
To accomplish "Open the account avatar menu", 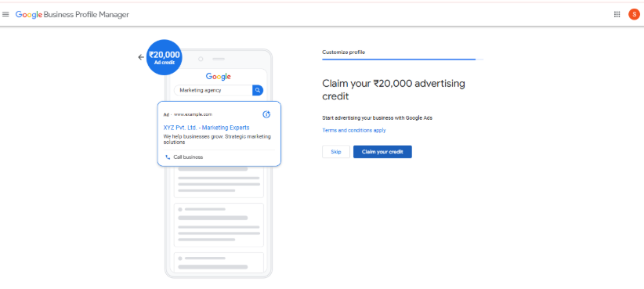I will click(634, 14).
